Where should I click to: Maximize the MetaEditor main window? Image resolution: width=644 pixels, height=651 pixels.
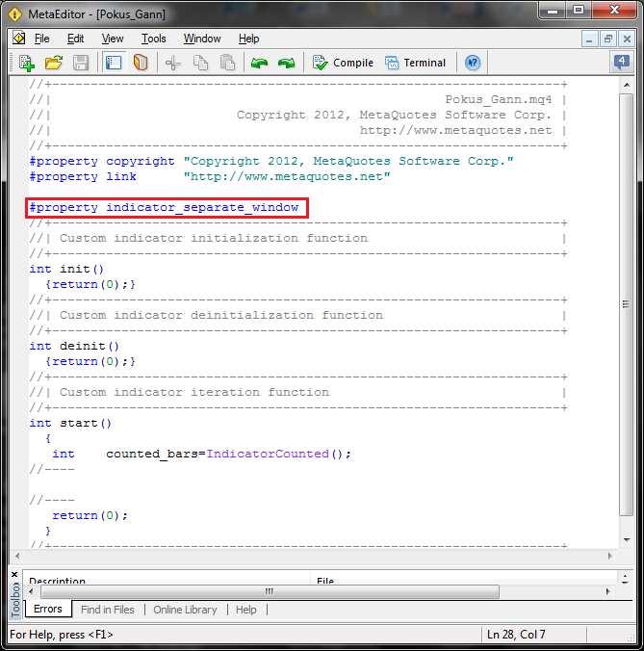point(578,11)
